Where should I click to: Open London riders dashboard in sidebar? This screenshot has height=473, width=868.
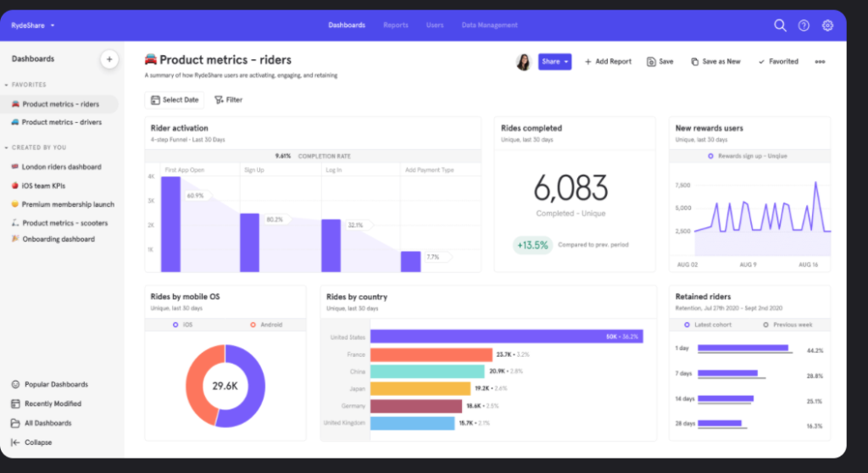(61, 167)
